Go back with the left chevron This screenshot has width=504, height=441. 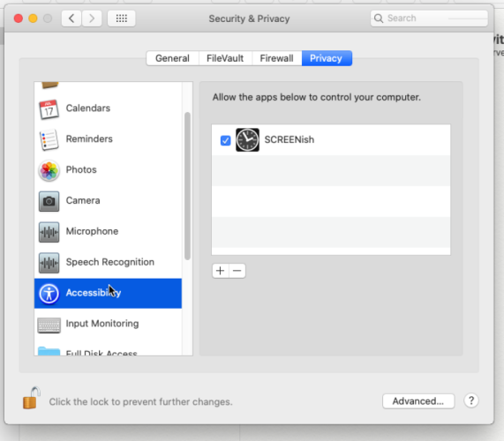(x=71, y=19)
